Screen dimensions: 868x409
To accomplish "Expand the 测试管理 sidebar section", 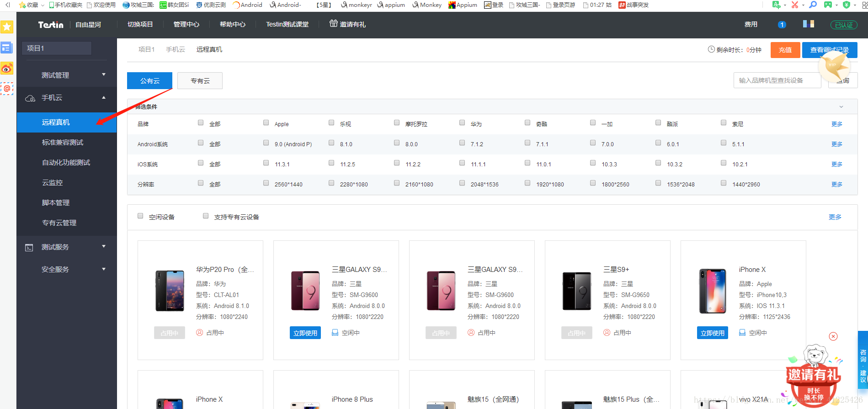I will click(67, 75).
